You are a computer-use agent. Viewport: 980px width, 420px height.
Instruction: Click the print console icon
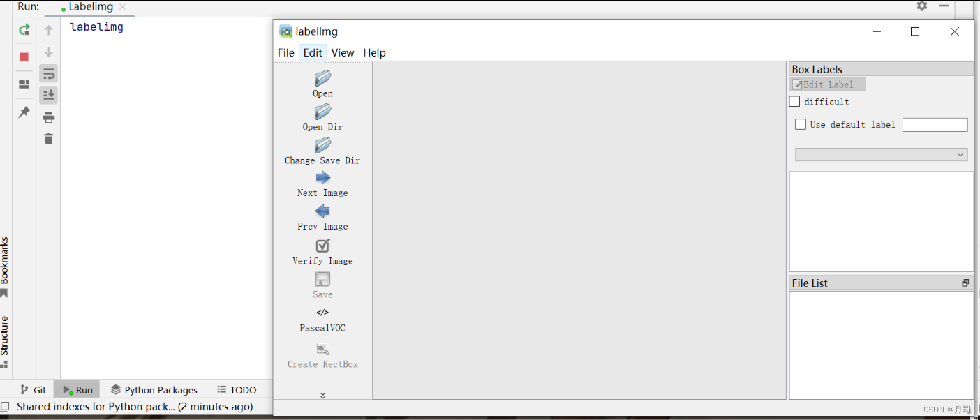[x=49, y=117]
